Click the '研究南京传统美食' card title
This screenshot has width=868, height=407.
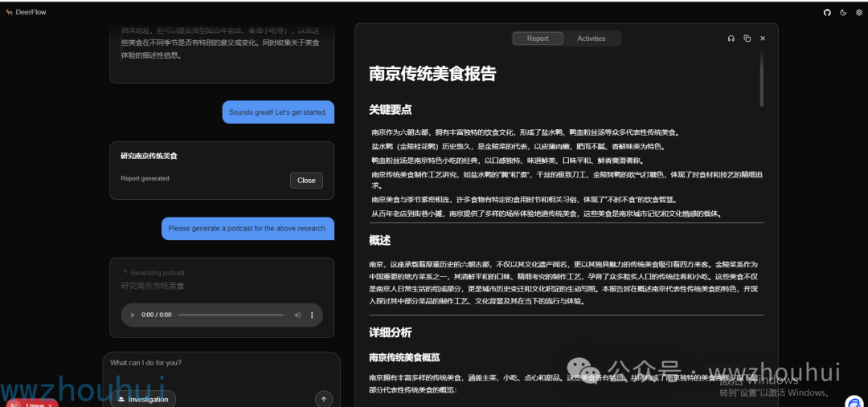click(x=149, y=156)
